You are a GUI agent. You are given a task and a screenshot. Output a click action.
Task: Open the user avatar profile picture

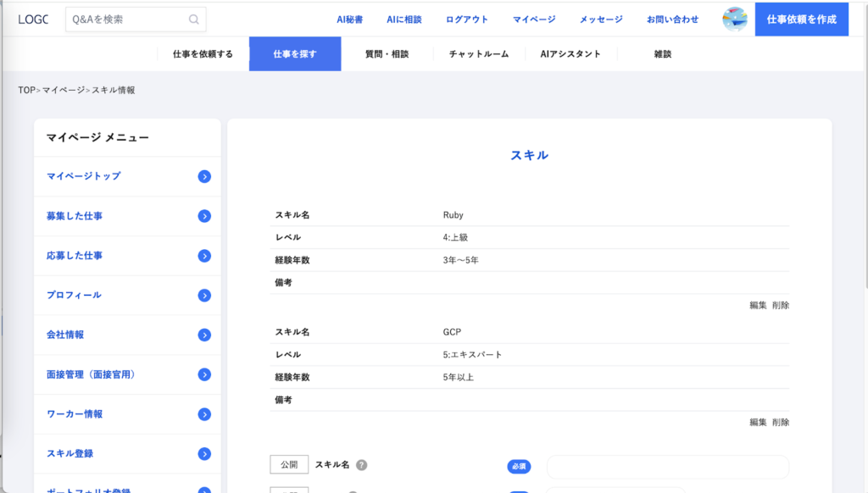tap(734, 19)
